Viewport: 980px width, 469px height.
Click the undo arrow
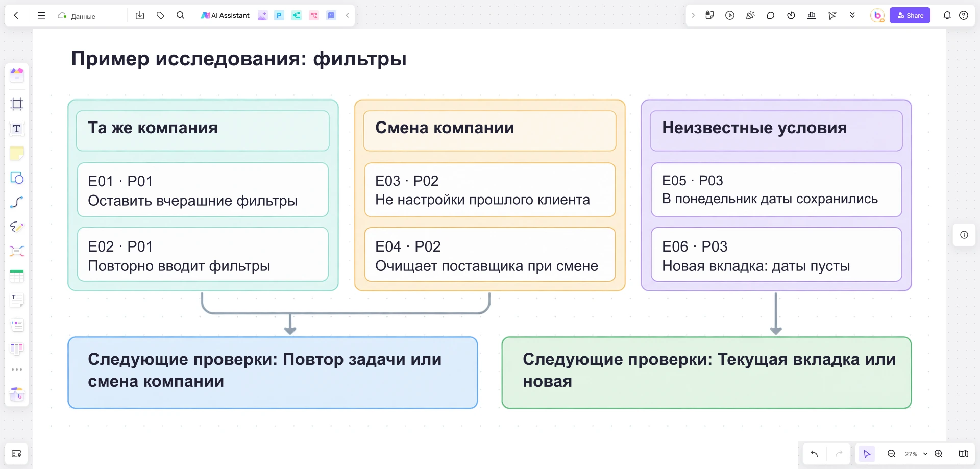(815, 454)
